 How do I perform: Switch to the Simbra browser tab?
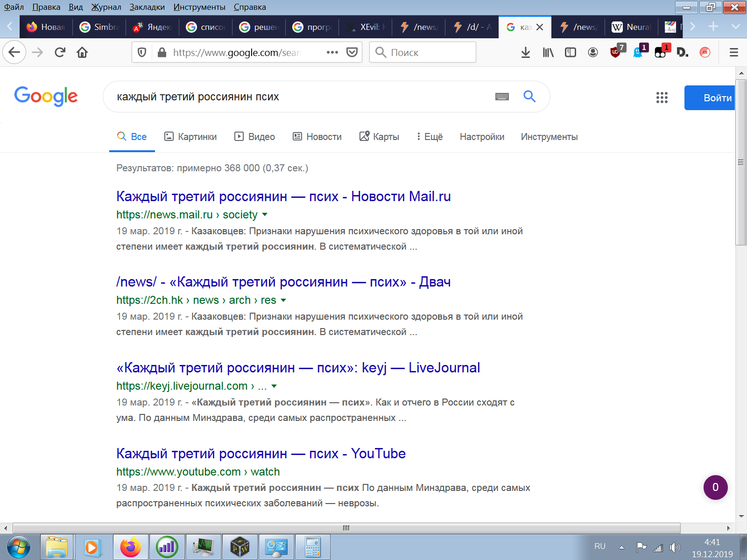click(99, 27)
